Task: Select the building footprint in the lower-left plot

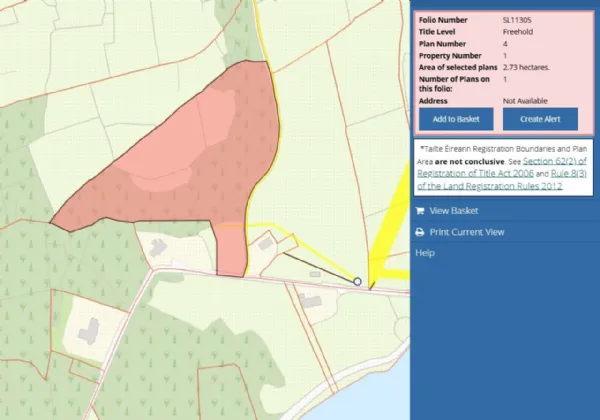Action: [x=87, y=329]
